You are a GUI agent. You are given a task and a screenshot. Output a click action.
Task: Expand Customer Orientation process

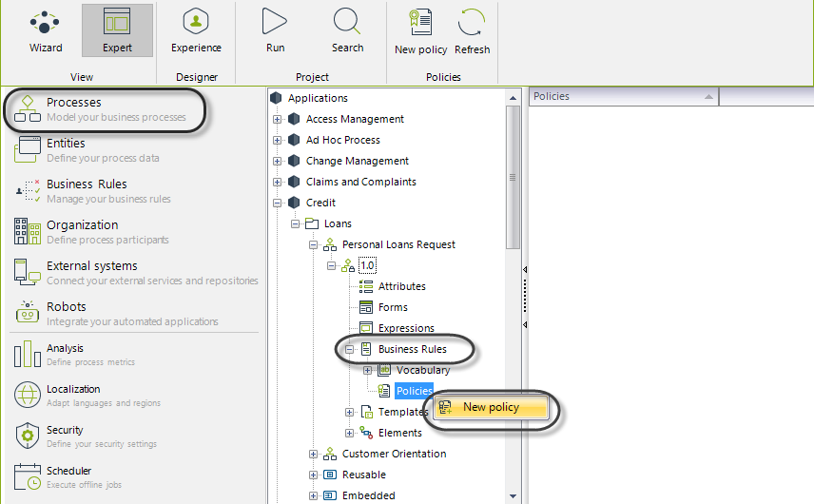[313, 455]
